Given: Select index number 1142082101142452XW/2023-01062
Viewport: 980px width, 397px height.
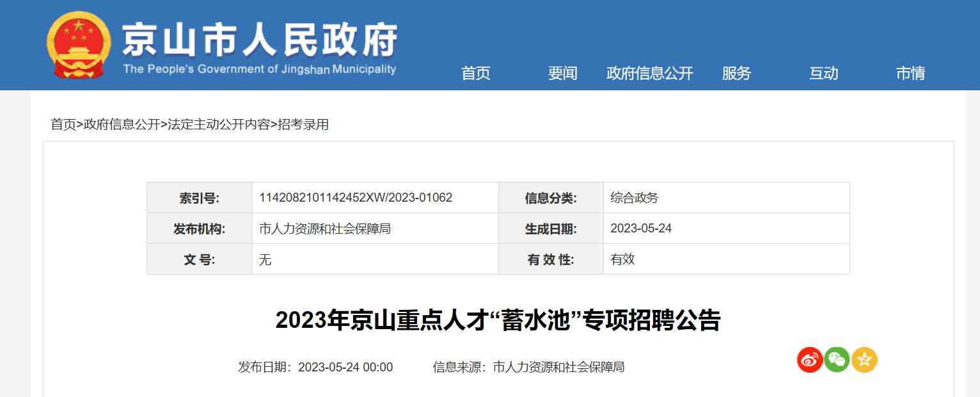Looking at the screenshot, I should tap(356, 198).
